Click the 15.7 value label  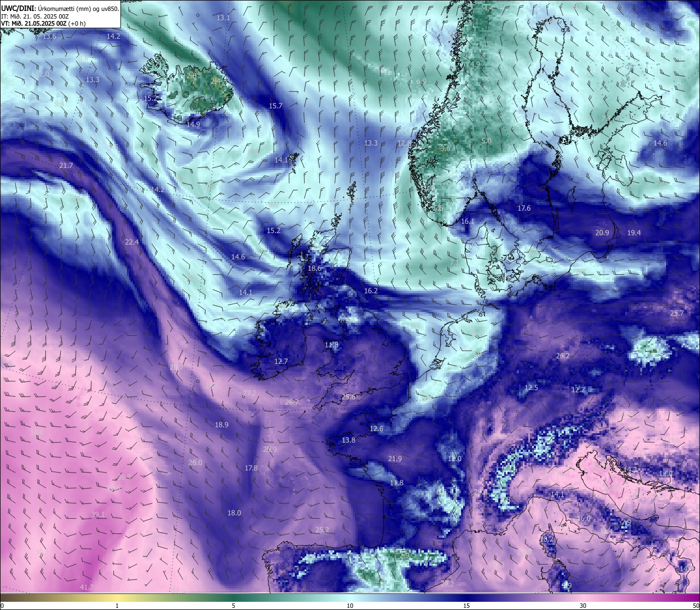(x=276, y=106)
